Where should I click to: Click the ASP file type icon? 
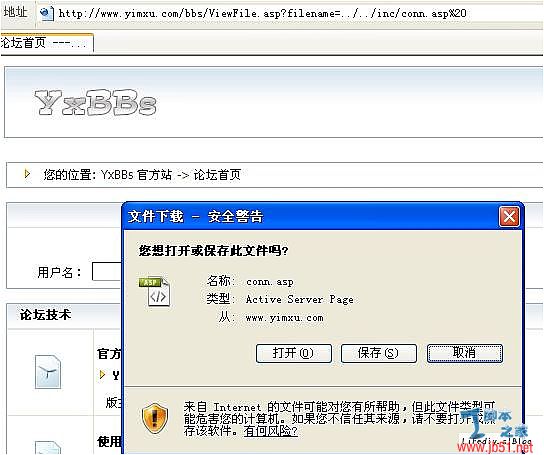[155, 292]
